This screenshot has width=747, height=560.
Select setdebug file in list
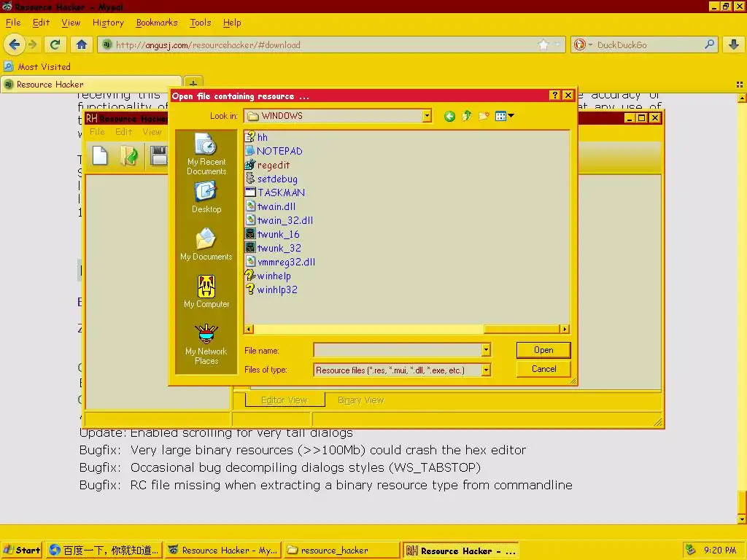pyautogui.click(x=271, y=179)
